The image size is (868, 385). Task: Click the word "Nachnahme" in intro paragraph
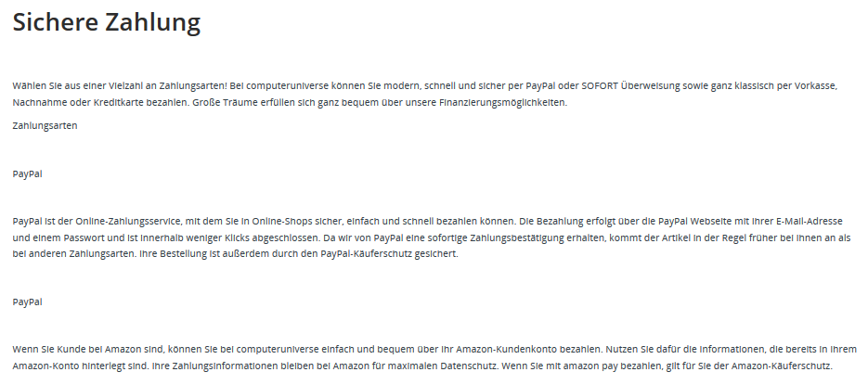(40, 102)
